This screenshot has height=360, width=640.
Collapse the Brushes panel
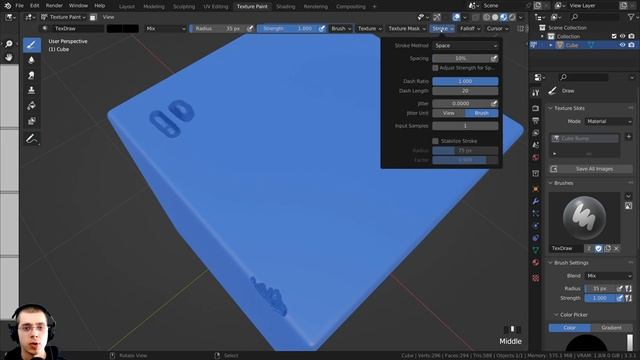[x=550, y=183]
